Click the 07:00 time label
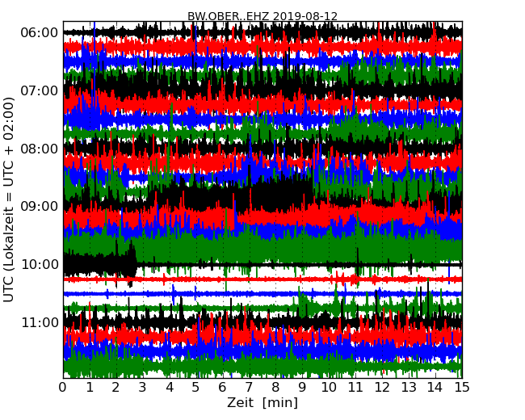 click(x=40, y=90)
